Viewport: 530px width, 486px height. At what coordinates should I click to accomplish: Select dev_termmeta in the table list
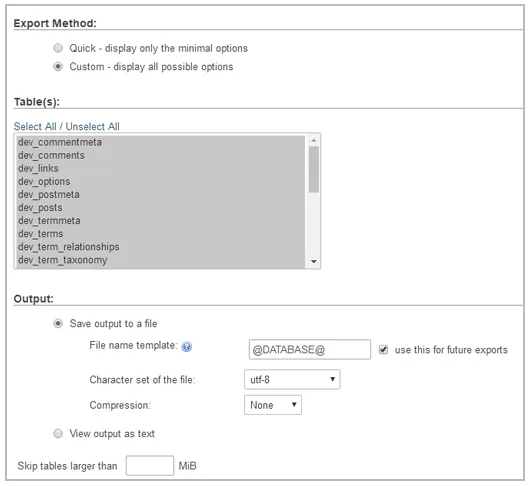point(161,221)
